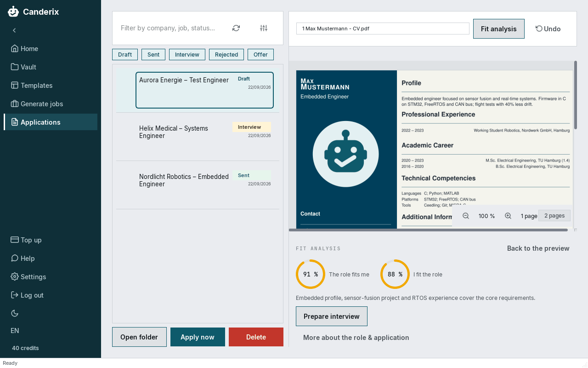
Task: Click the 40 credits label
Action: (x=25, y=348)
